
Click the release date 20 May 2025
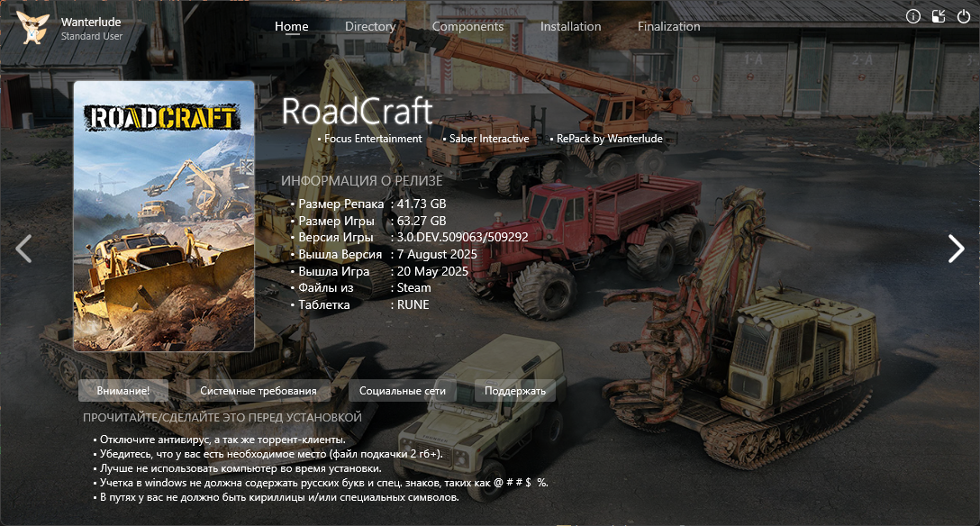(432, 271)
